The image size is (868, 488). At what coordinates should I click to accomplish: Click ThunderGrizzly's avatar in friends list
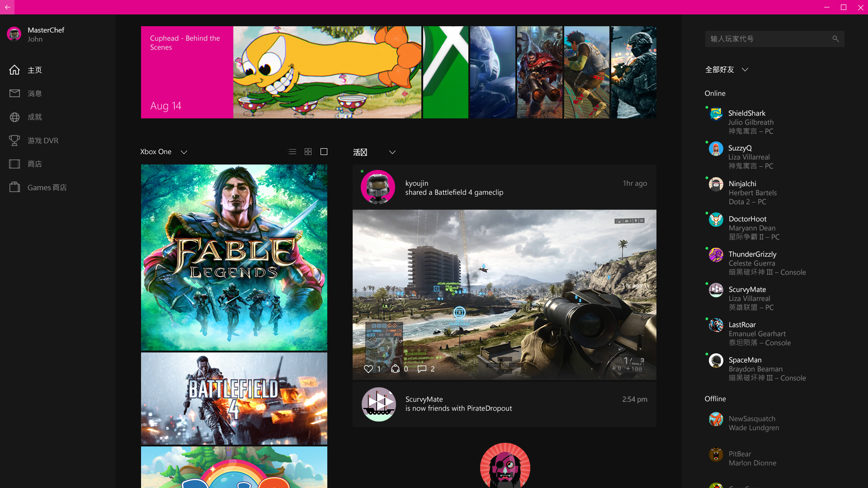point(716,255)
